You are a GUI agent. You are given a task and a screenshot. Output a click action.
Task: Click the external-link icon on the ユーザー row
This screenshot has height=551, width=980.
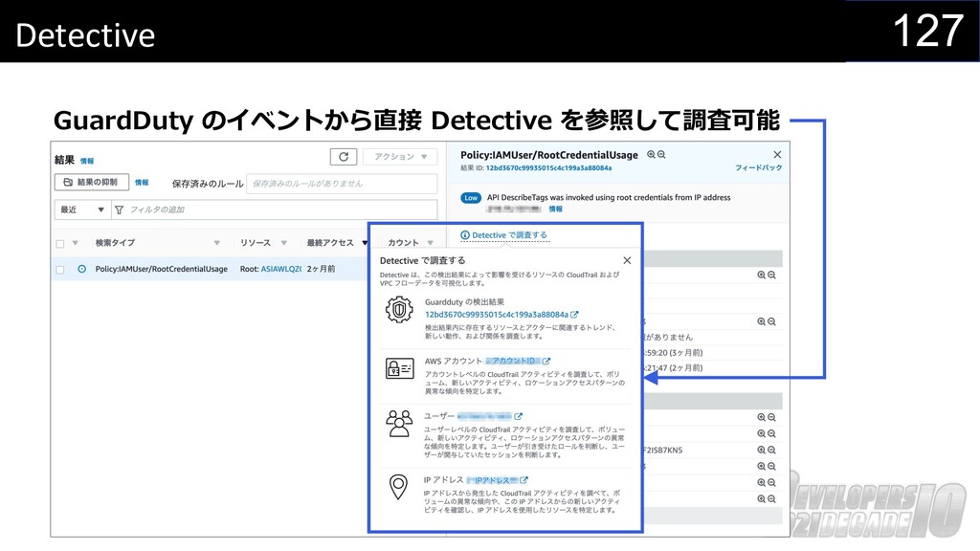coord(518,416)
